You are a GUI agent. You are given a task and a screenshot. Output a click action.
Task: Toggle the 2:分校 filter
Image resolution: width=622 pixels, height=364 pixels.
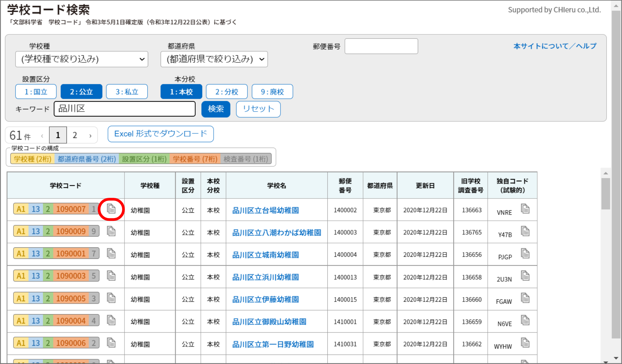point(227,92)
